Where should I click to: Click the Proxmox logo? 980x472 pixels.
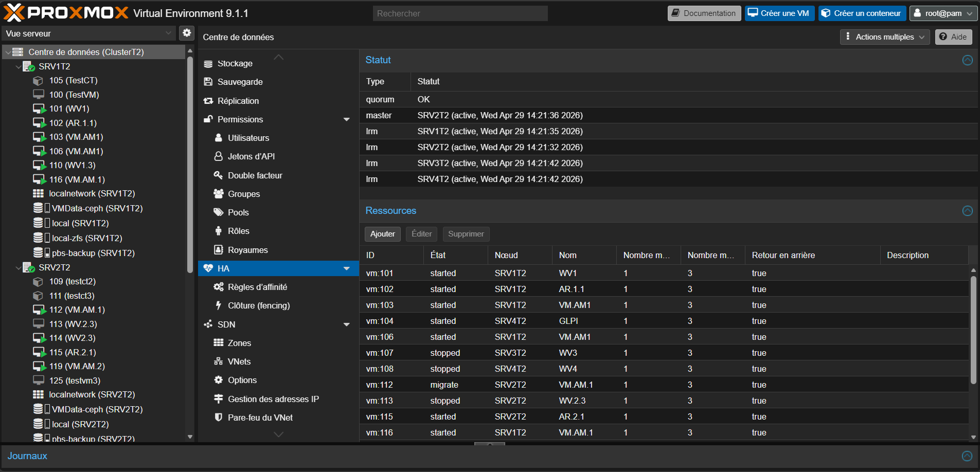click(x=66, y=13)
